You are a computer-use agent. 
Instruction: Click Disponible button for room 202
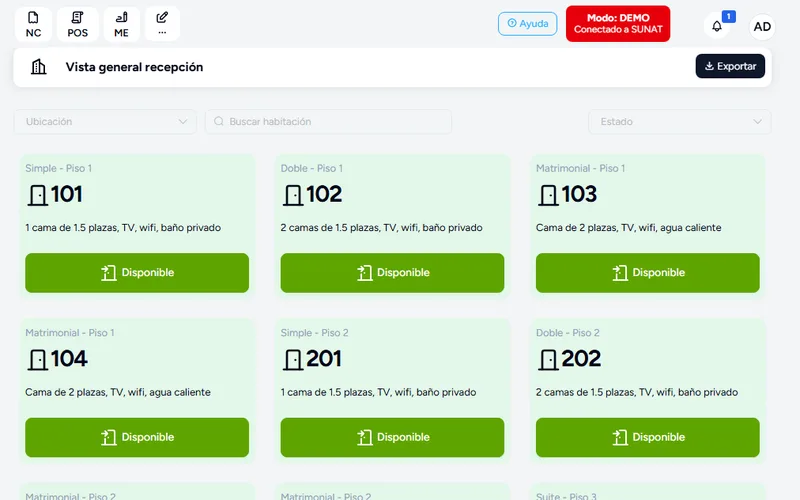pyautogui.click(x=647, y=437)
